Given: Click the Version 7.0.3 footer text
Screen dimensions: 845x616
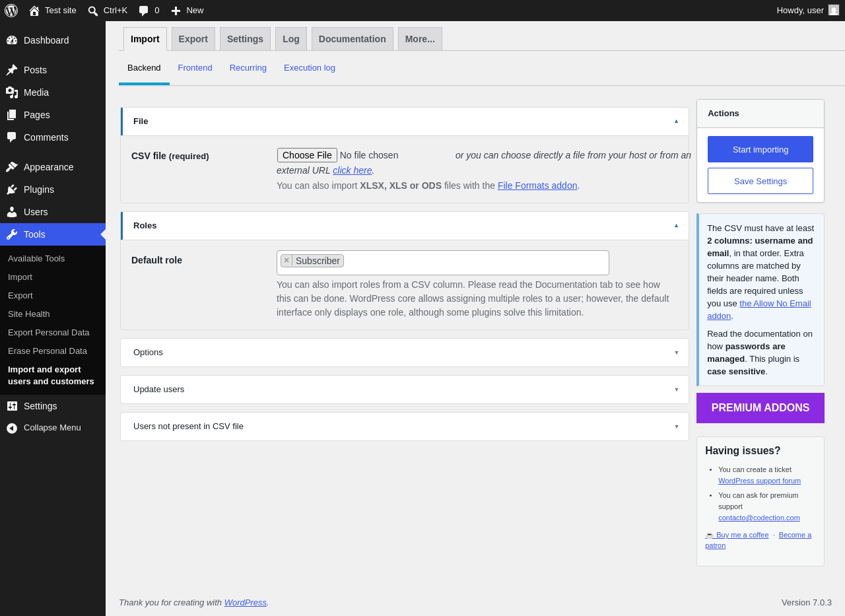Looking at the screenshot, I should 807,602.
